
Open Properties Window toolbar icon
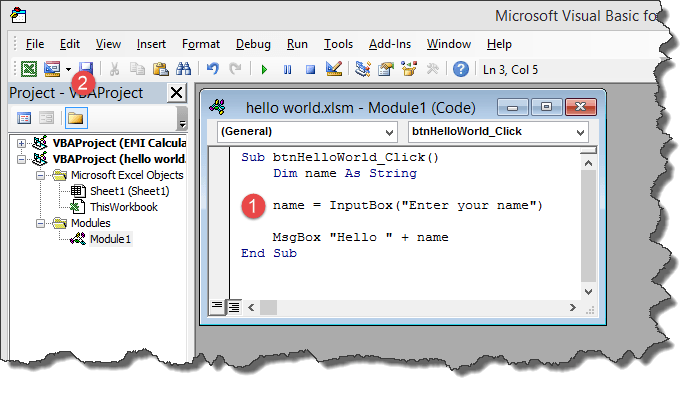click(x=386, y=69)
